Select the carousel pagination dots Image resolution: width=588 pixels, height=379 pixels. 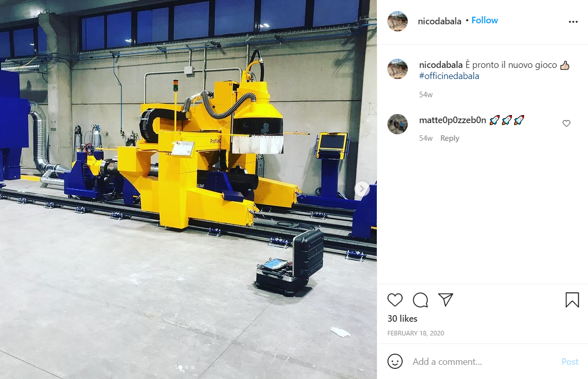[x=186, y=367]
